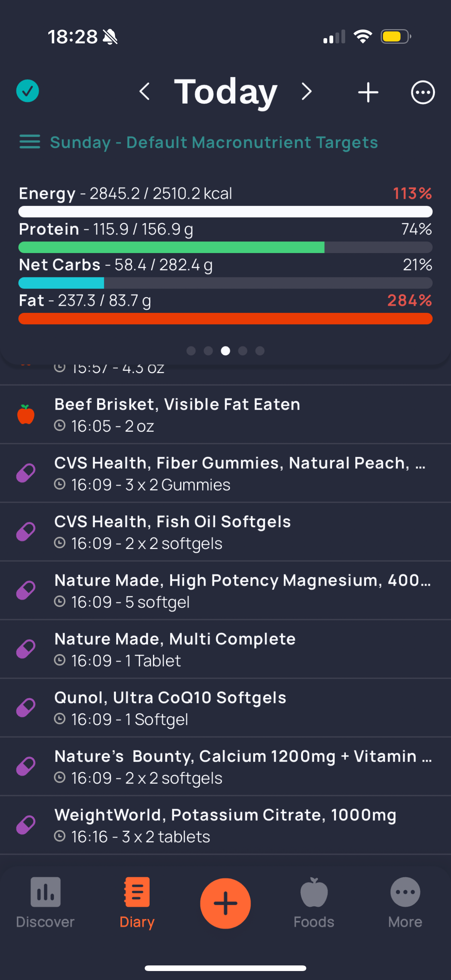Tap pill icon beside Qunol CoQ10 Softgels
The width and height of the screenshot is (451, 980).
[x=26, y=708]
